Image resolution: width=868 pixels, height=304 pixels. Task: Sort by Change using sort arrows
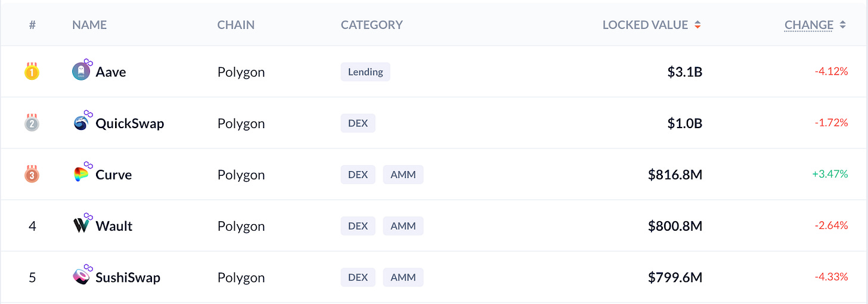[842, 25]
